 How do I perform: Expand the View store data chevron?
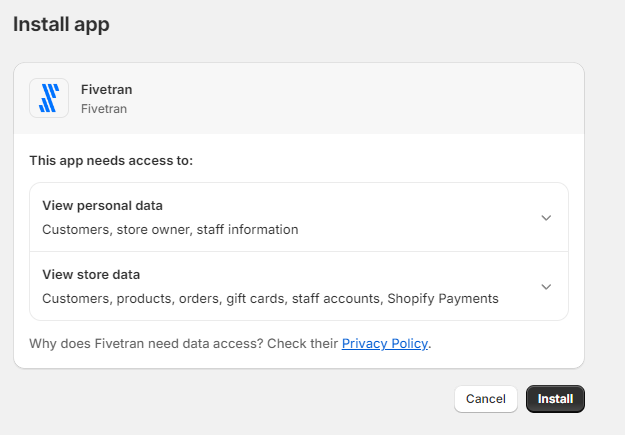pyautogui.click(x=546, y=286)
